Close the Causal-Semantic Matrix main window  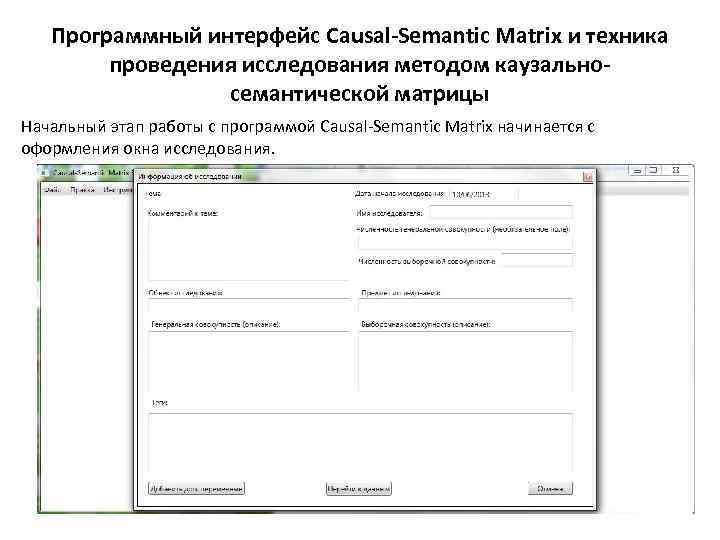click(x=676, y=170)
